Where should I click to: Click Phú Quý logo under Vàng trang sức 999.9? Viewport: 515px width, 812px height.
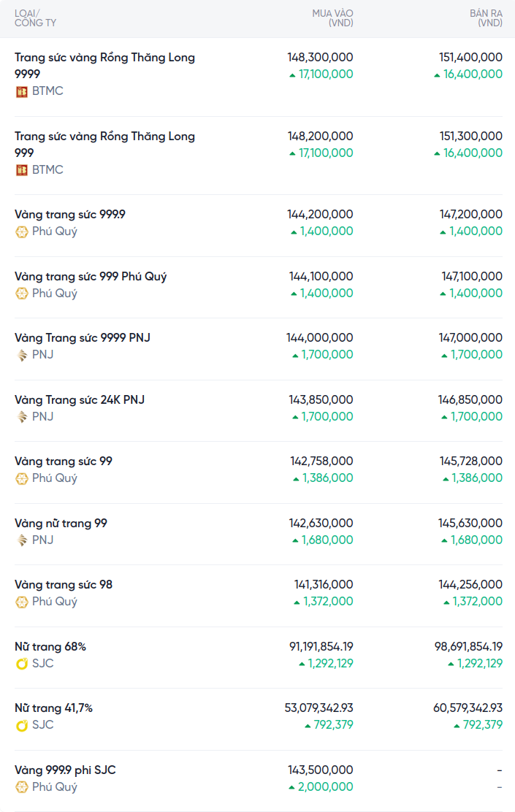(22, 231)
